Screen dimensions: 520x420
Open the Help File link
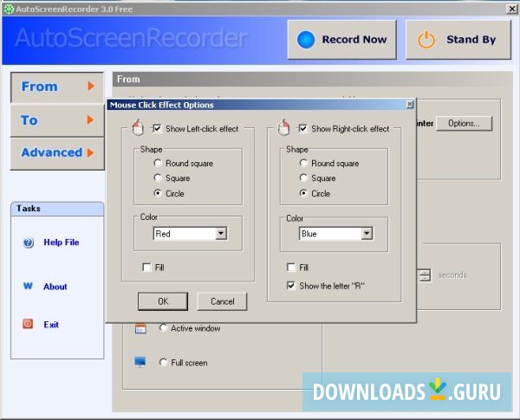click(x=62, y=242)
